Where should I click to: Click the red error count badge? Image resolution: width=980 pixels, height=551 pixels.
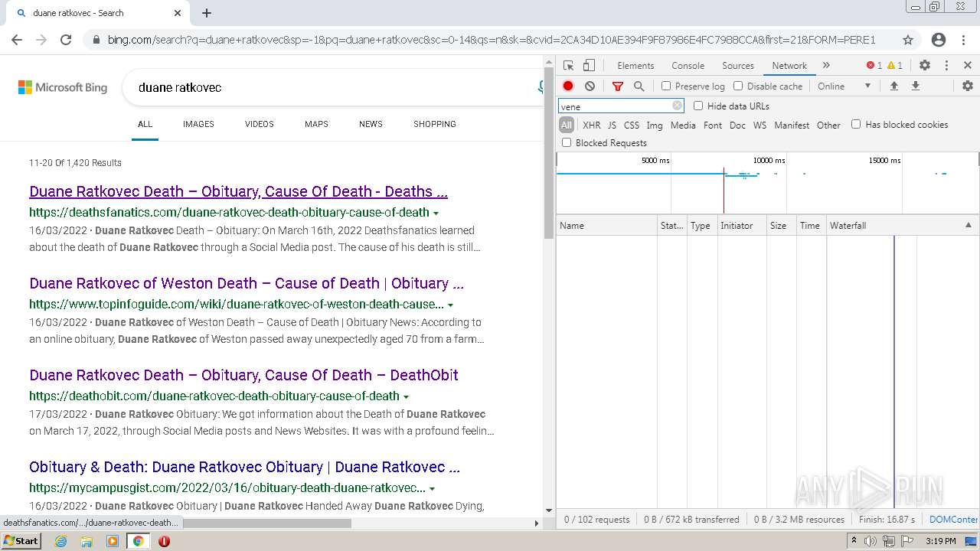click(874, 66)
